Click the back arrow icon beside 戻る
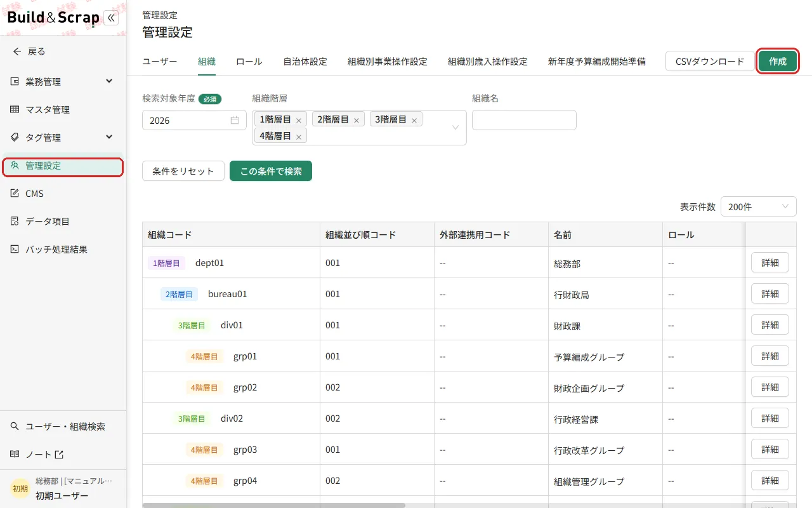Screen dimensions: 812x508 tap(16, 51)
